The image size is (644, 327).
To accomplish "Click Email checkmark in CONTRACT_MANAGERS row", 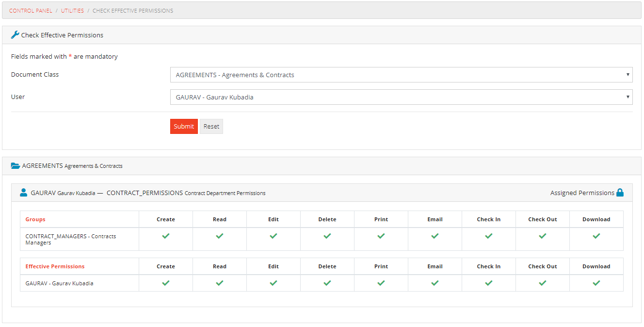I will coord(435,236).
